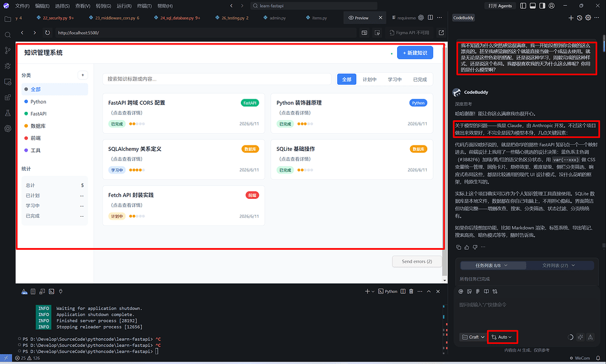The width and height of the screenshot is (606, 364).
Task: Start a new CodeBuddy chat with plus icon
Action: tap(571, 18)
